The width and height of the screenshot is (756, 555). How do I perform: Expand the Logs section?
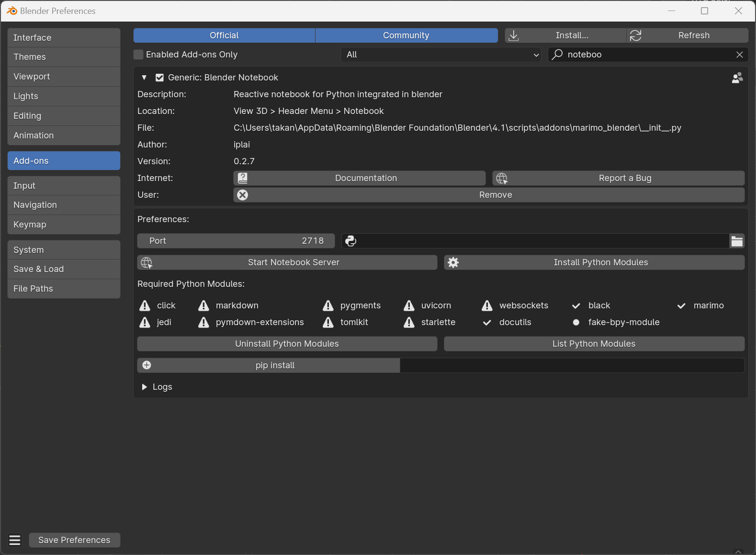tap(144, 387)
